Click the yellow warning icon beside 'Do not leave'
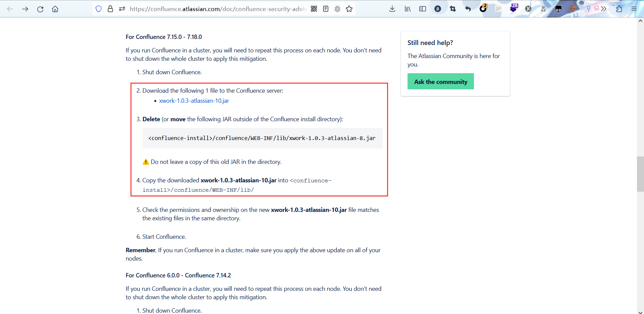This screenshot has height=314, width=644. (146, 162)
